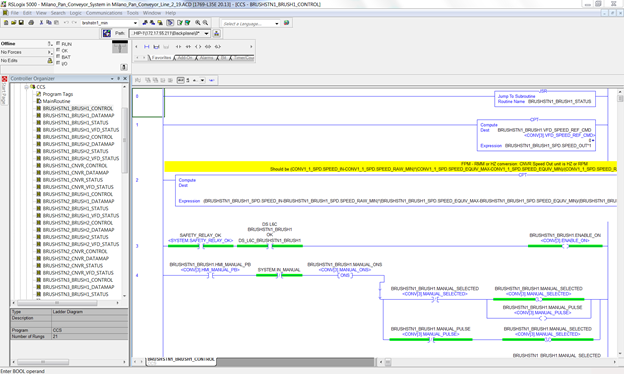This screenshot has width=624, height=374.
Task: Select the BRUSHSTN1_BRUSH1_CONTROL routine tab at bottom
Action: (x=181, y=360)
